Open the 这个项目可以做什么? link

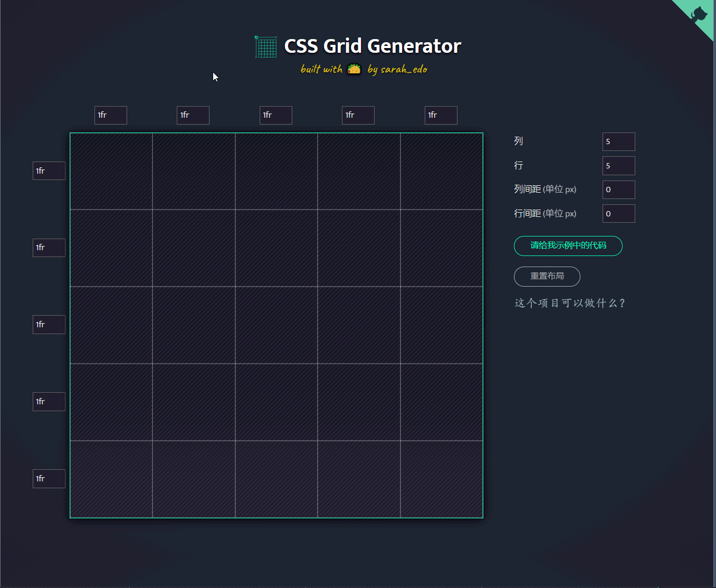pyautogui.click(x=570, y=303)
